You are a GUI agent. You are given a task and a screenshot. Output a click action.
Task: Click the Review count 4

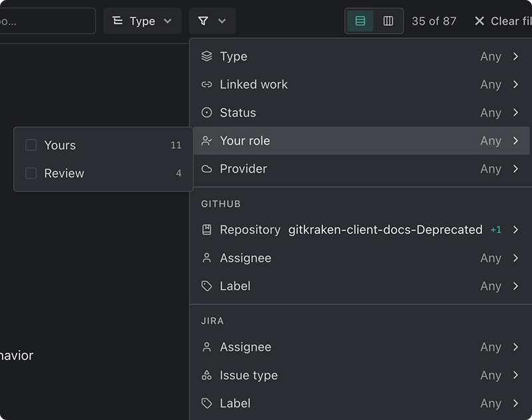[x=178, y=173]
